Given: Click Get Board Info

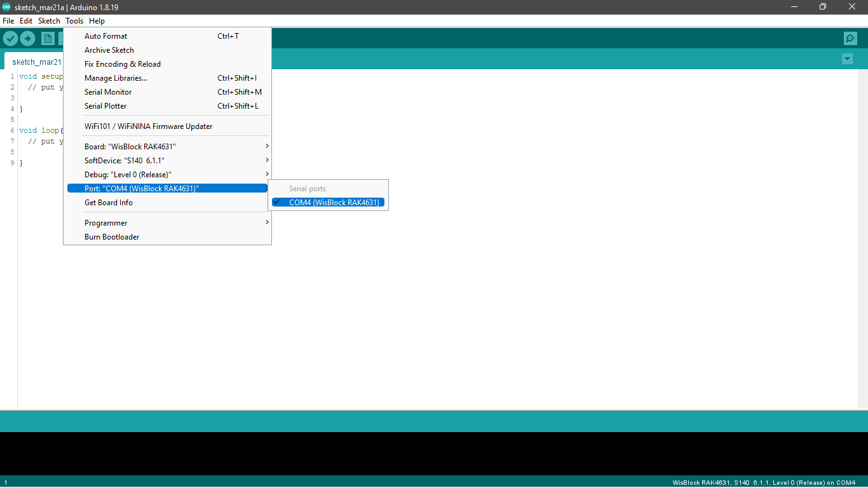Looking at the screenshot, I should click(x=168, y=203).
